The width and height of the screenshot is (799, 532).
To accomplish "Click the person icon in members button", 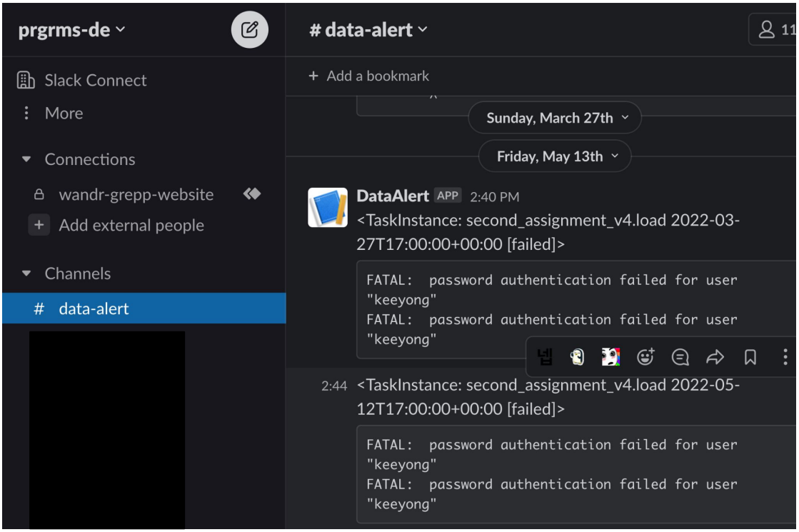I will click(x=766, y=29).
